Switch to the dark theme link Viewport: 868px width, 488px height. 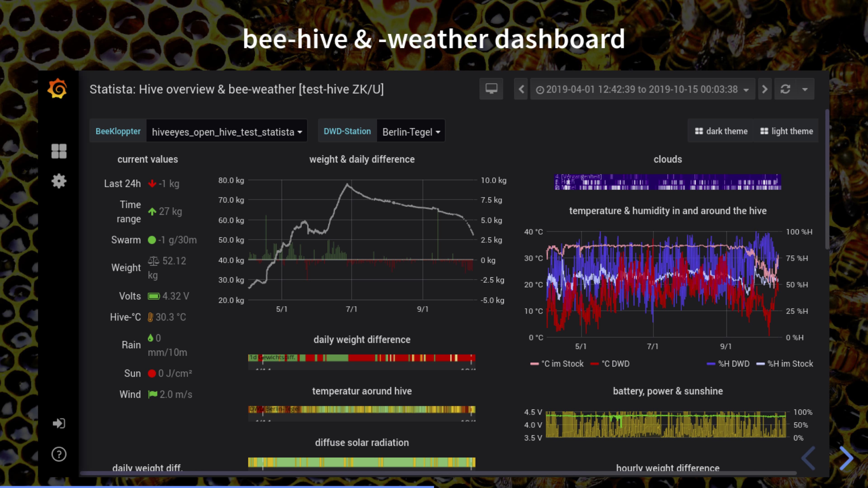(x=721, y=131)
